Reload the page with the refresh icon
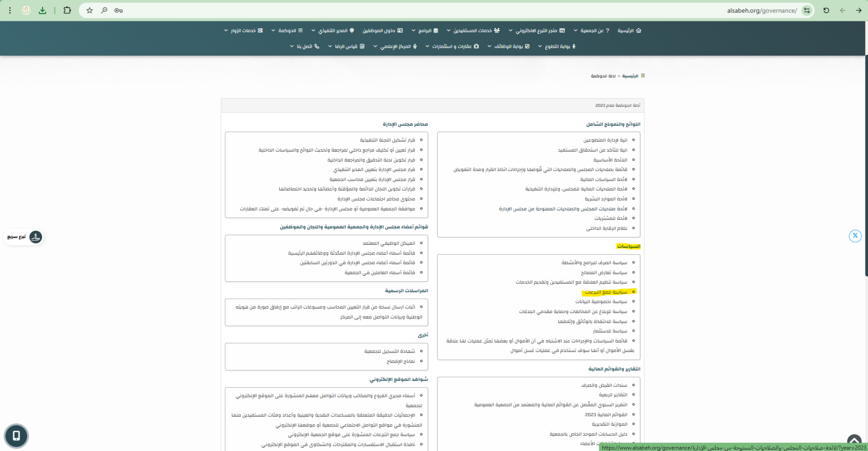Screen dimensions: 868x451 826,11
